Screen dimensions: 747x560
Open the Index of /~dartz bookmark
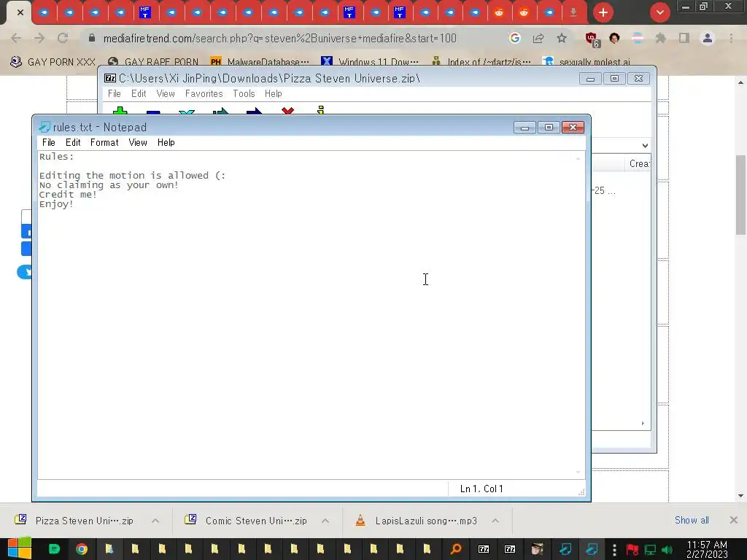tap(481, 62)
